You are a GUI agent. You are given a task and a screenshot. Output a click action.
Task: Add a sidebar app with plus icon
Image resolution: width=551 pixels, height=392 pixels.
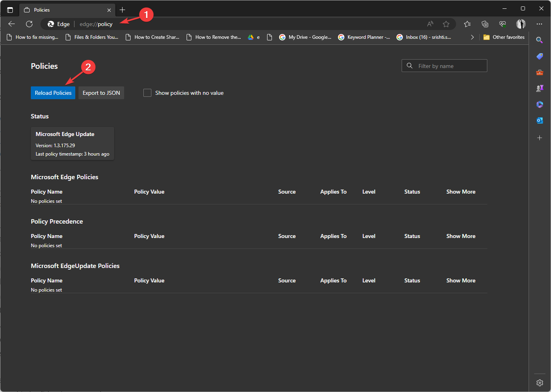pyautogui.click(x=540, y=138)
